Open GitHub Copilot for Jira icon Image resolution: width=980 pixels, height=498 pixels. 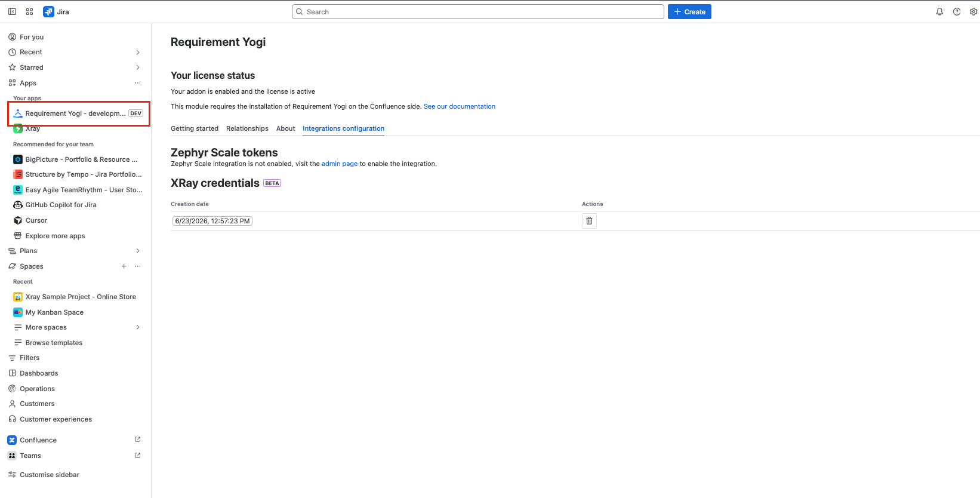[x=18, y=205]
